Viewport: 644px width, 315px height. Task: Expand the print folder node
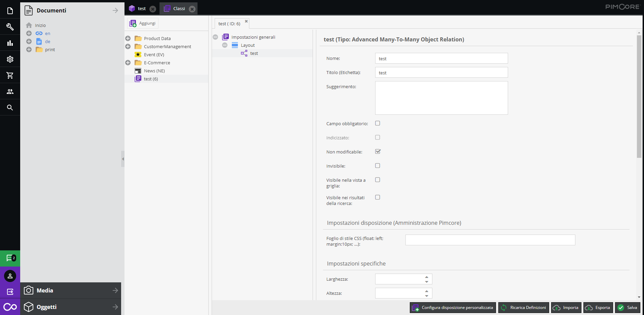29,49
